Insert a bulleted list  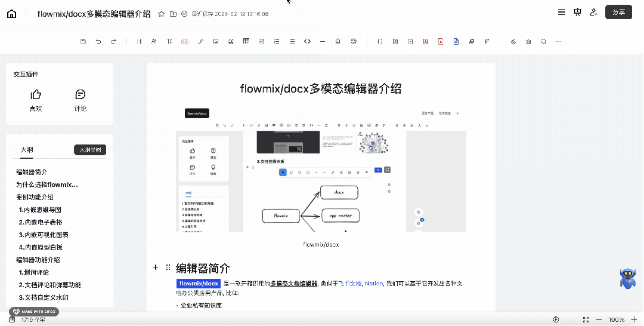point(277,42)
